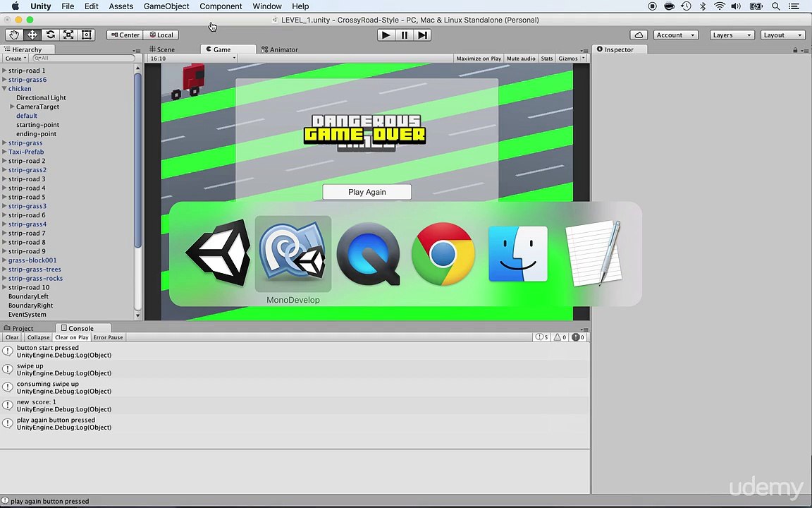
Task: Toggle Collapse in the Console
Action: tap(38, 337)
